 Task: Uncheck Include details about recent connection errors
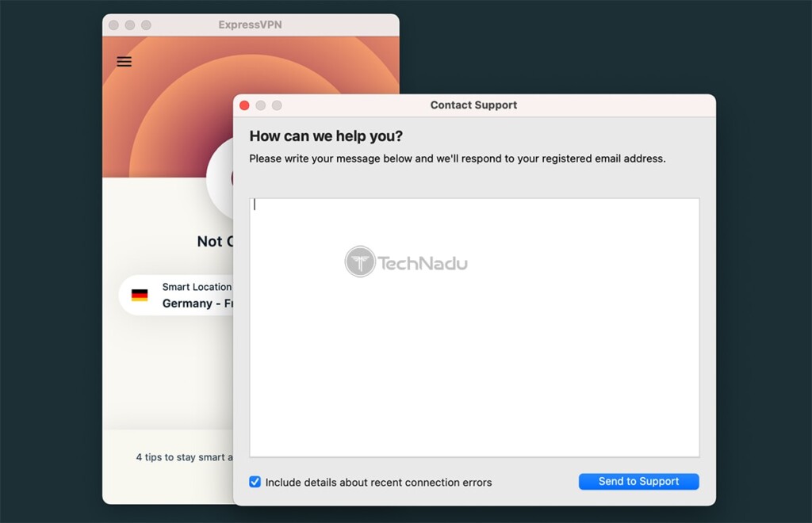pos(255,482)
